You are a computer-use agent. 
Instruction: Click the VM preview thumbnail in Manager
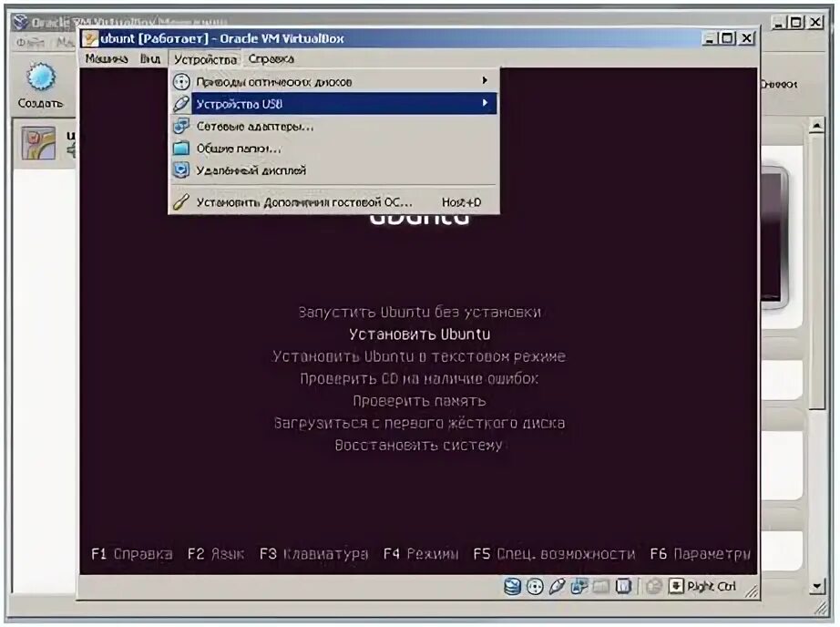pyautogui.click(x=774, y=238)
